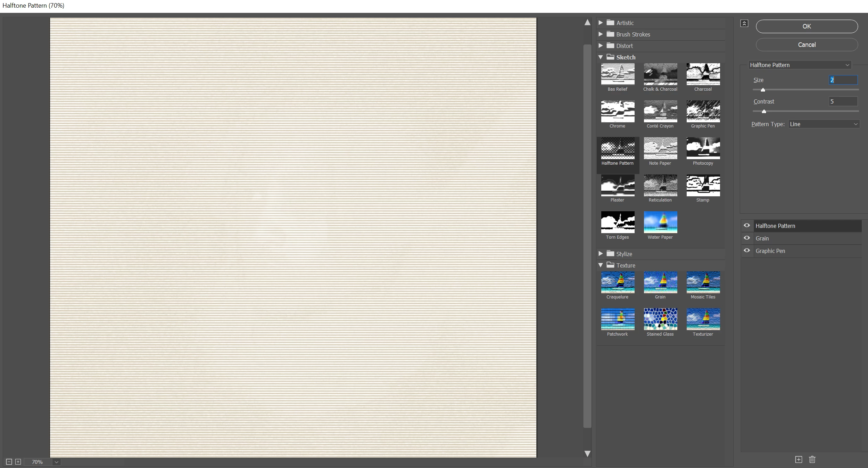Expand the Brush Strokes folder
The height and width of the screenshot is (468, 868).
click(x=601, y=34)
